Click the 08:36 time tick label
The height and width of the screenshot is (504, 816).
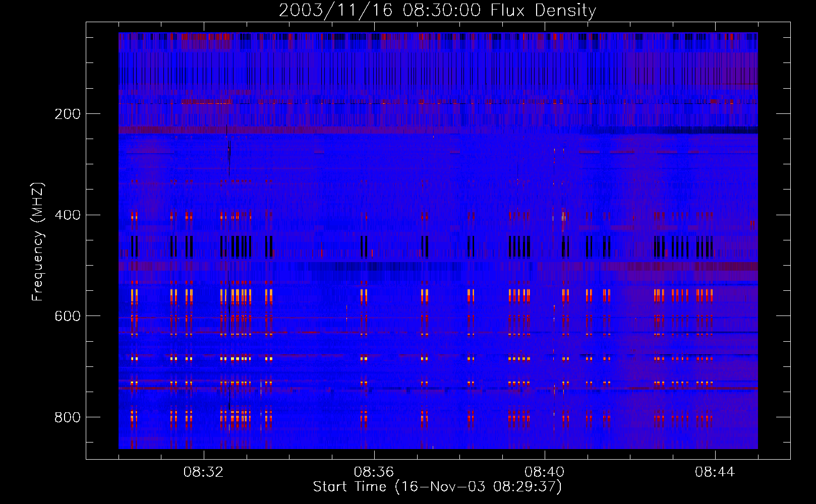coord(374,472)
